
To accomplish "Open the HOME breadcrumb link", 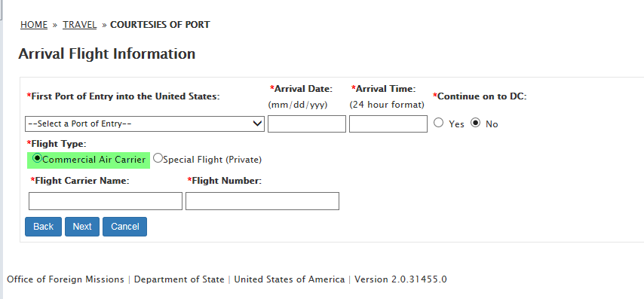I will point(34,25).
